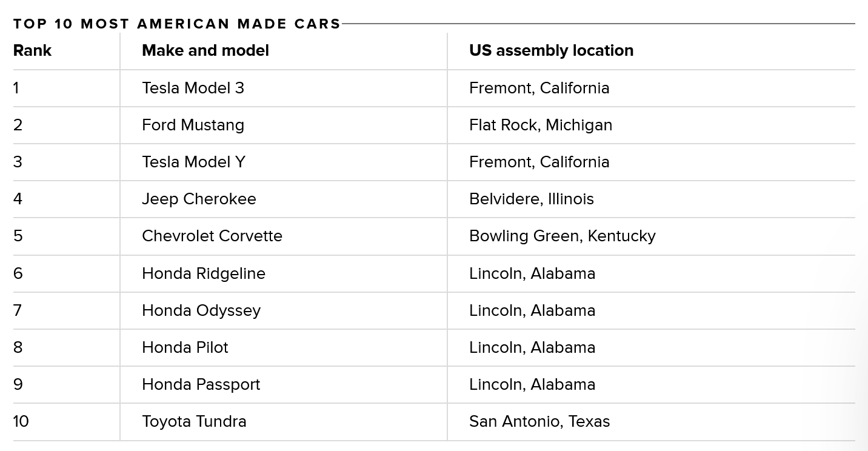Click the Bowling Green, Kentucky location

(563, 236)
